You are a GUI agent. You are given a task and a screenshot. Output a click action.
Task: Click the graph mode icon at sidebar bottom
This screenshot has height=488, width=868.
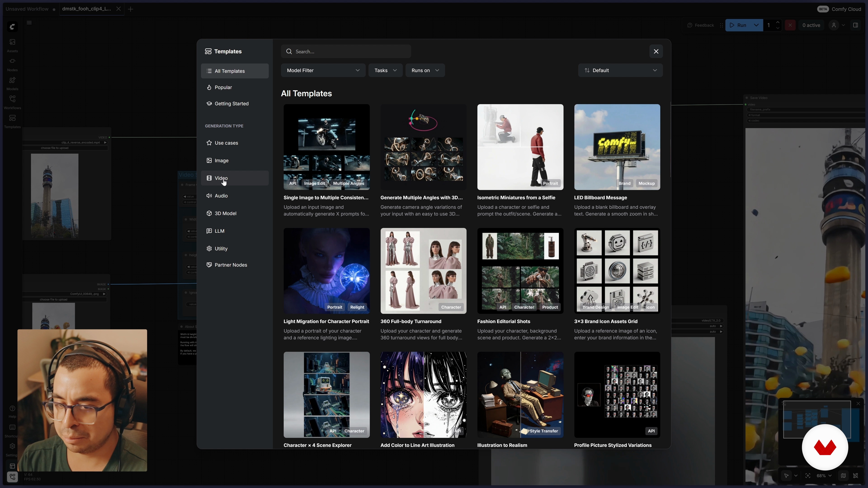click(x=12, y=476)
